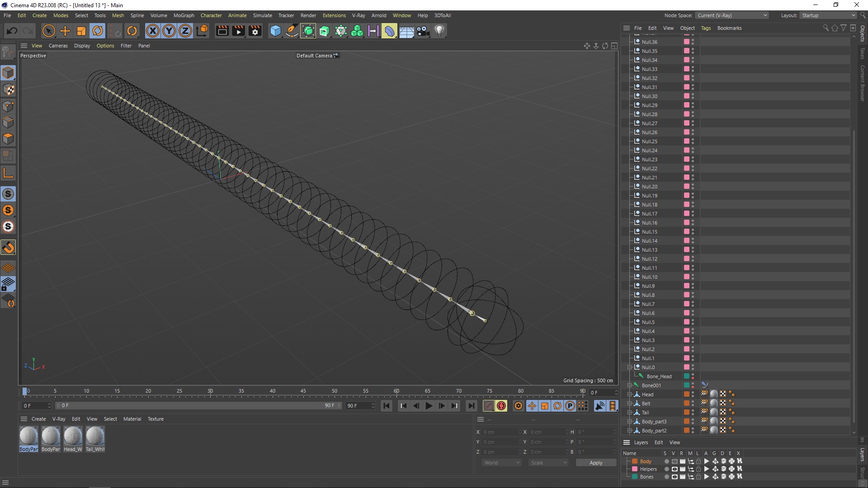
Task: Click the Apply button in coordinates panel
Action: 596,463
